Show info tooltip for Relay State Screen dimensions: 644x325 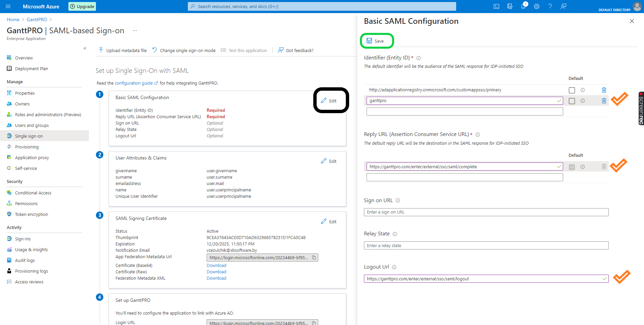pyautogui.click(x=395, y=234)
